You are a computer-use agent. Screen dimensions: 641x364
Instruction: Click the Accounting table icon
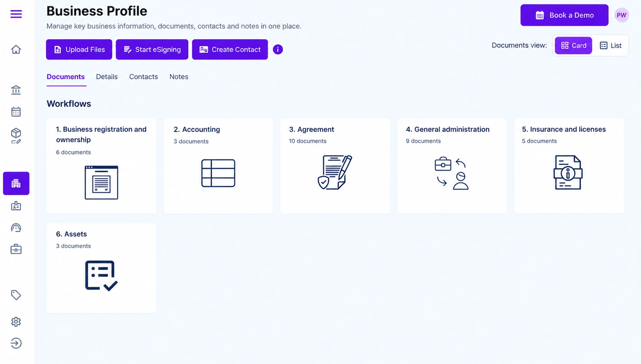coord(218,173)
